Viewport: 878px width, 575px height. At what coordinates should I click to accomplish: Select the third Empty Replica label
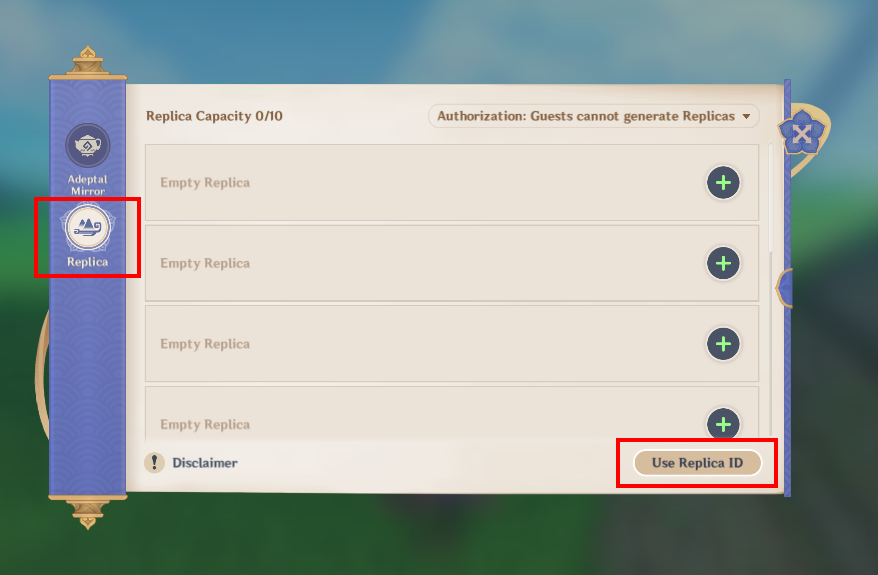tap(205, 344)
